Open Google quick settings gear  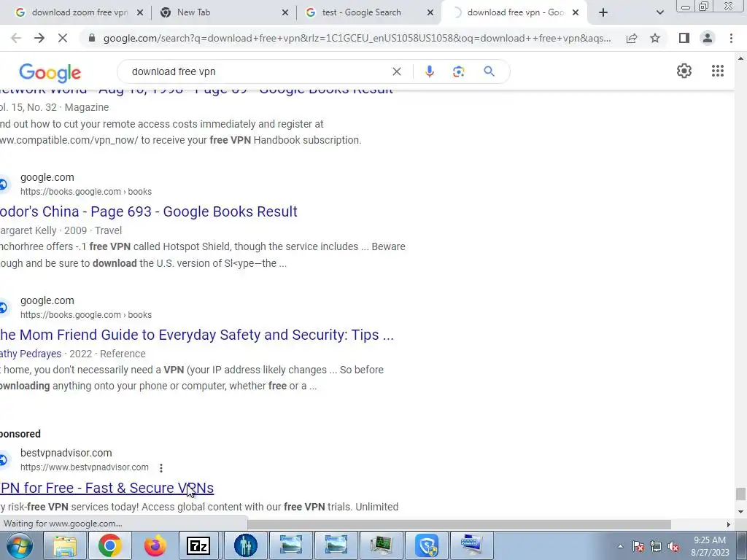click(684, 71)
